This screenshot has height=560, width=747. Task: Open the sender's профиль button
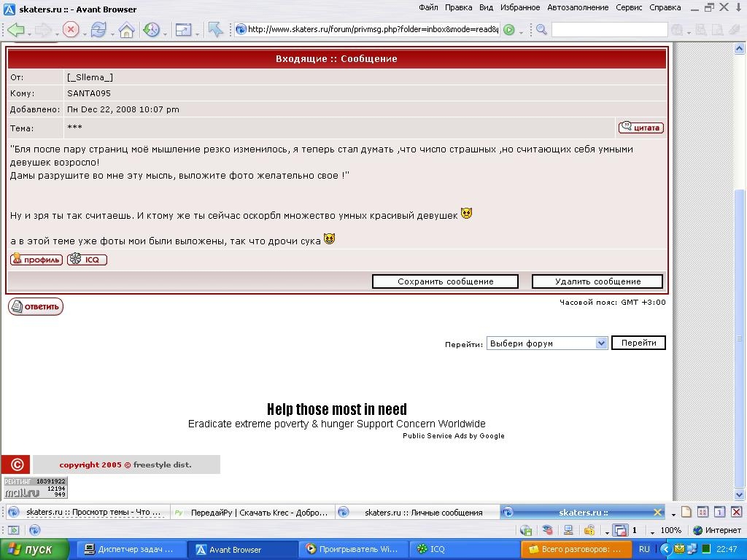coord(36,260)
